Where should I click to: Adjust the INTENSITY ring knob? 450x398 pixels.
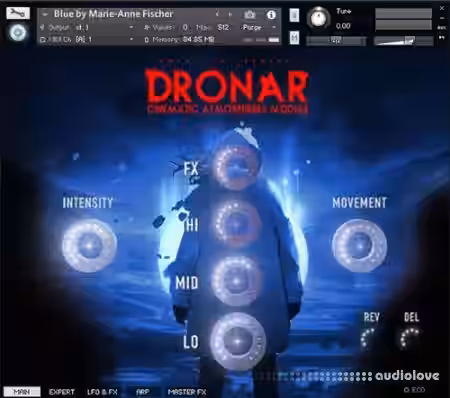pos(89,246)
